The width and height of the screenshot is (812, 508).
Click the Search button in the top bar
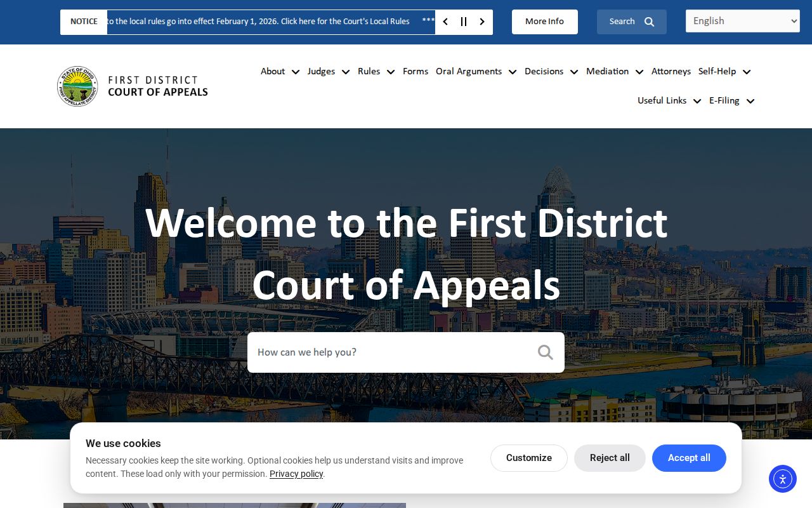pos(632,22)
